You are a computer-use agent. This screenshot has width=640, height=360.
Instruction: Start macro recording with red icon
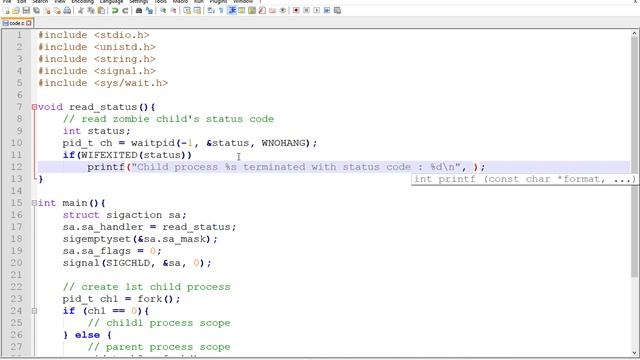point(296,10)
